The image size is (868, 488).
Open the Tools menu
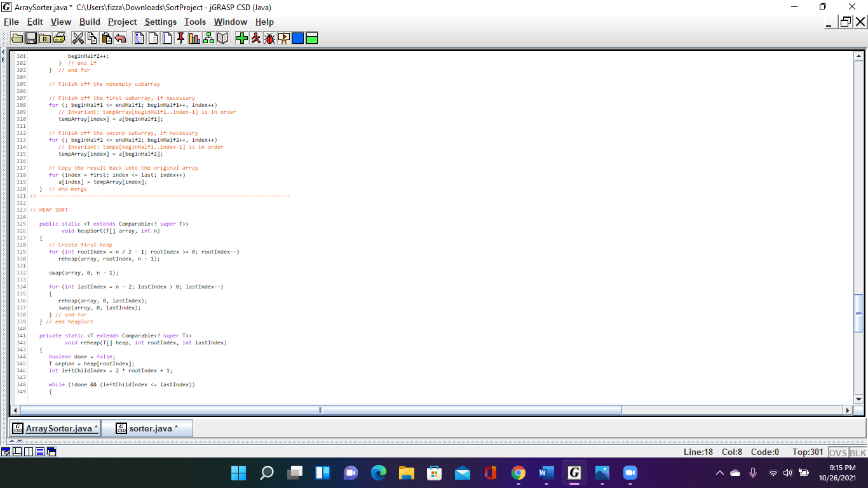pyautogui.click(x=195, y=22)
